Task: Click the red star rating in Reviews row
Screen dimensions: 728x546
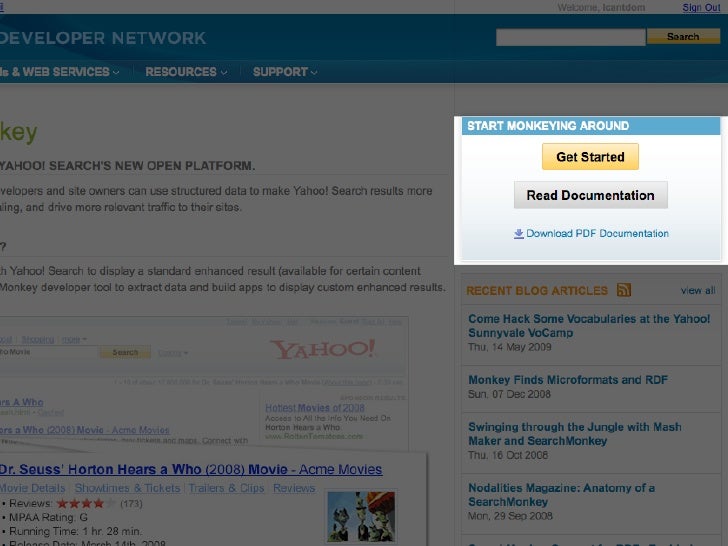Action: 85,503
